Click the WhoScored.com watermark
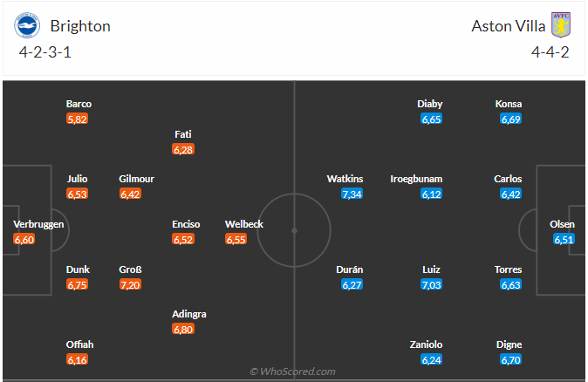 [293, 372]
